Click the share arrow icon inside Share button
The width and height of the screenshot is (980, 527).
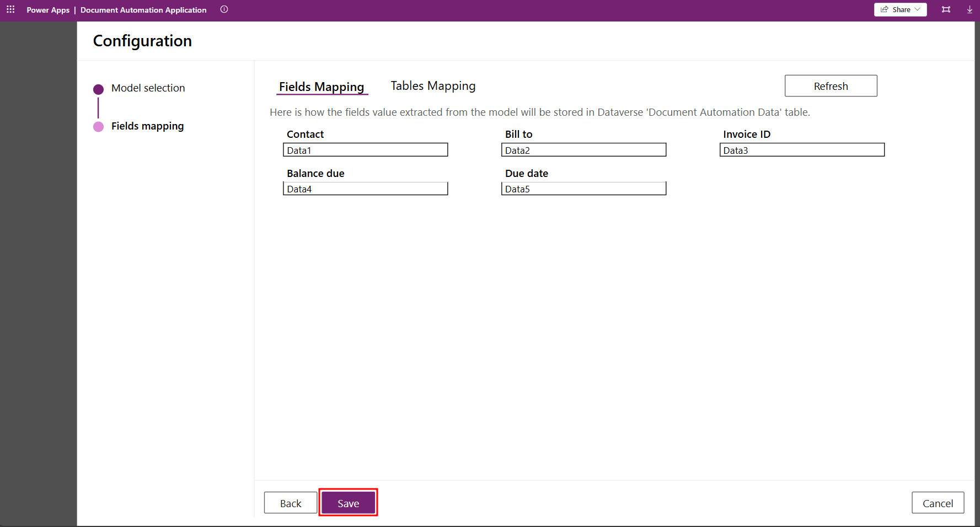pos(883,9)
